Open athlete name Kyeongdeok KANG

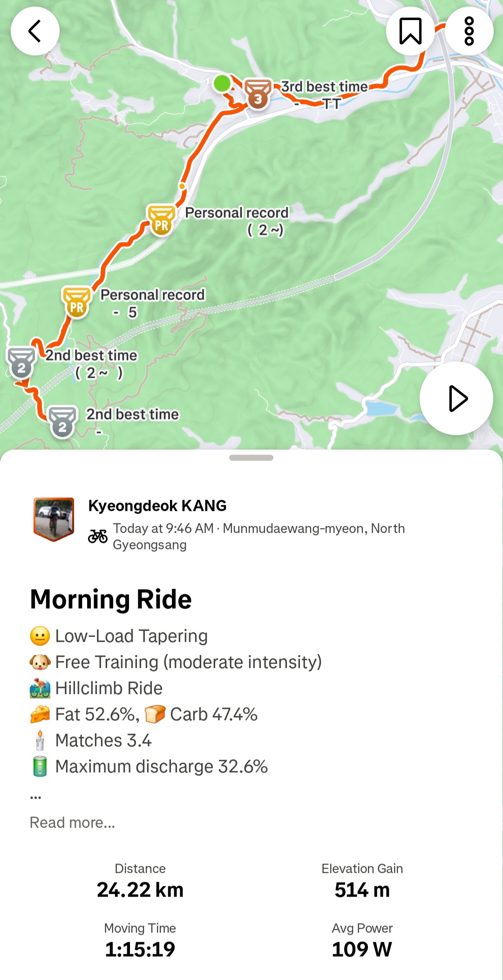click(157, 505)
